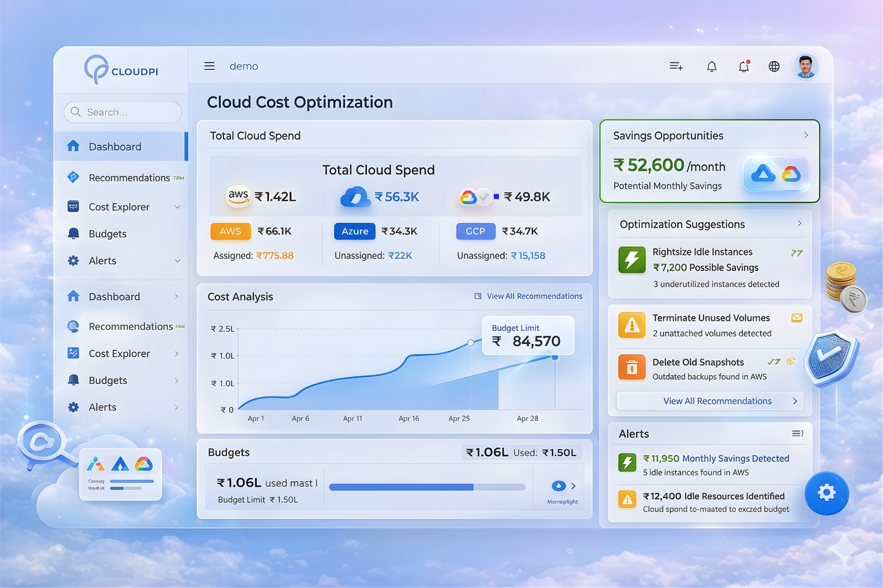Open the bell icon with red badge
Image resolution: width=883 pixels, height=588 pixels.
pyautogui.click(x=744, y=66)
